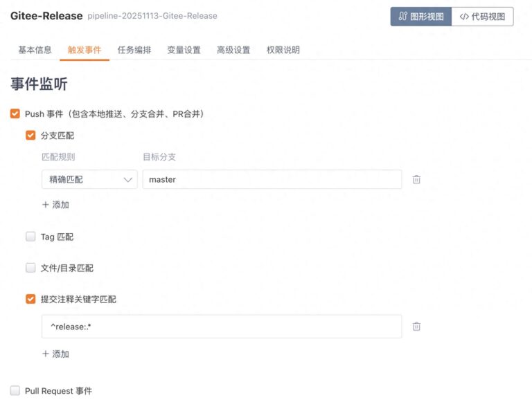Open the 权限说明 tab
Viewport: 532px width, 411px height.
283,50
